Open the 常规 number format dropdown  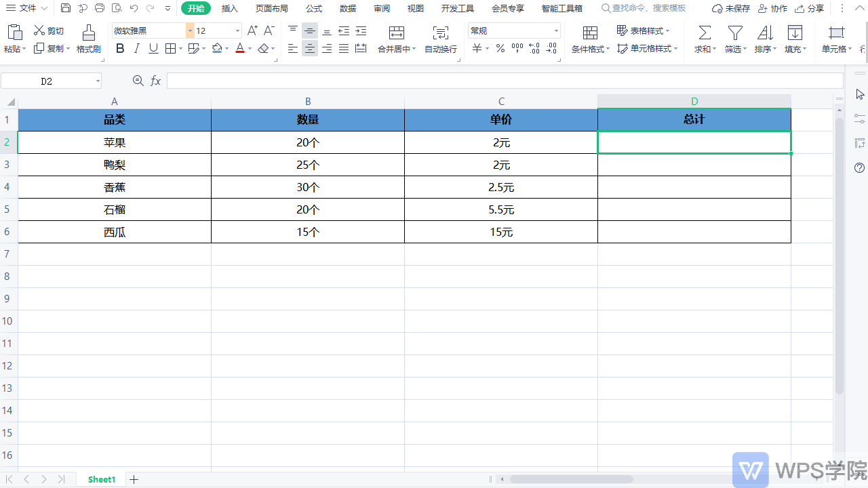tap(556, 30)
